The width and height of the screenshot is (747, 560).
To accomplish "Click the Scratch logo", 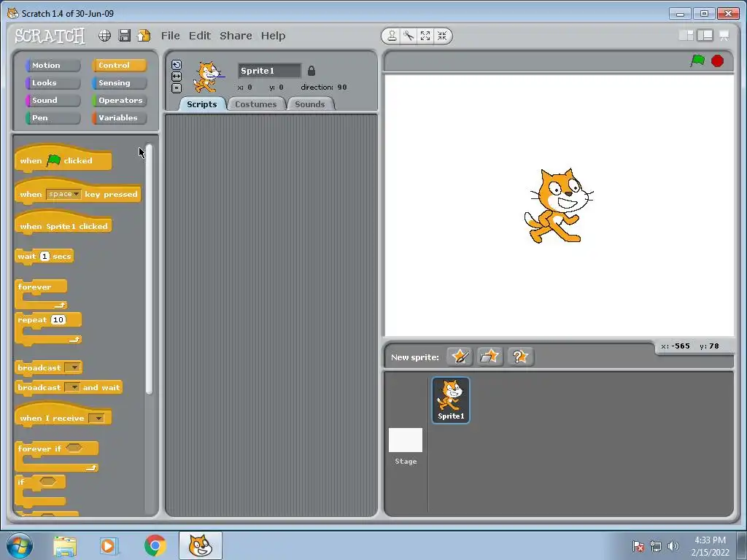I will tap(50, 36).
